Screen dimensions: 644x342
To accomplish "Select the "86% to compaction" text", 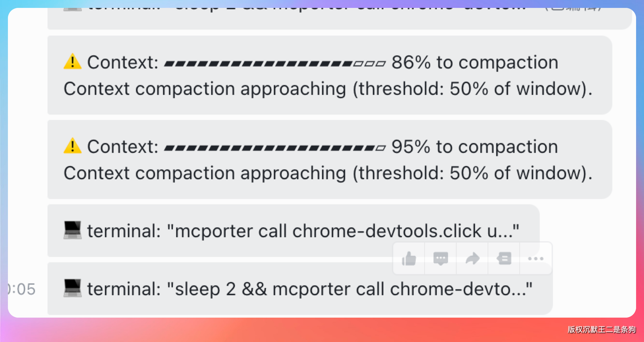I will pos(474,62).
